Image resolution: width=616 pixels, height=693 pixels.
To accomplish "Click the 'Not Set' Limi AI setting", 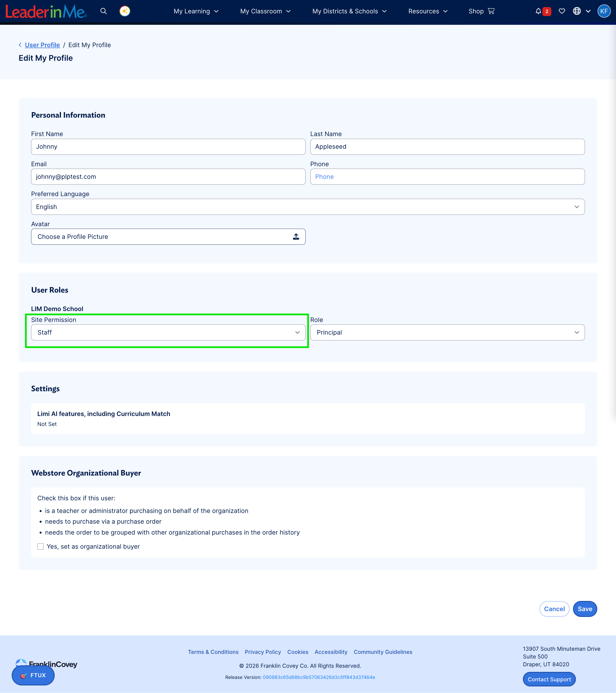I will (47, 424).
